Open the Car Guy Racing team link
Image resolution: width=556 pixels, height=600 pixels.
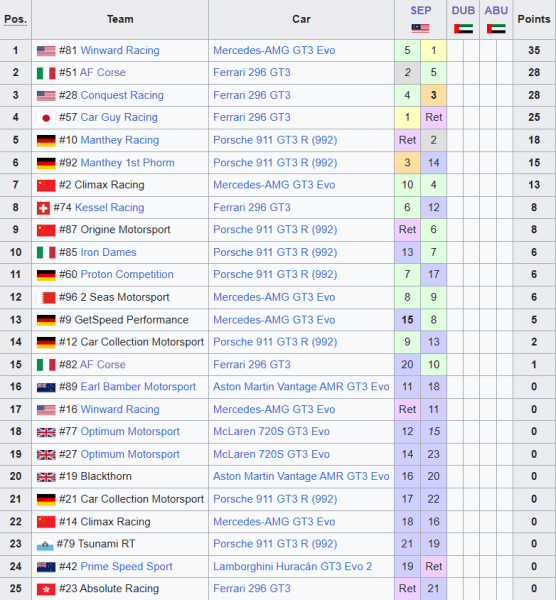tap(119, 117)
